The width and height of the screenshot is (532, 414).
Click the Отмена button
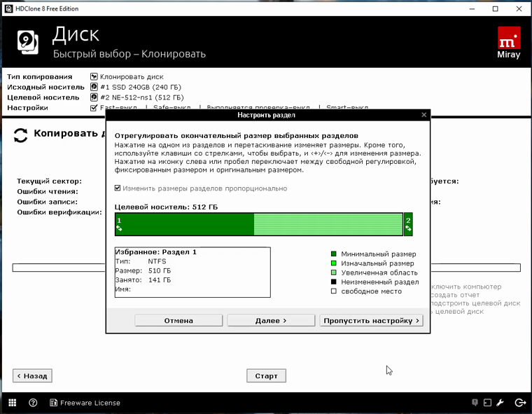[x=178, y=321]
